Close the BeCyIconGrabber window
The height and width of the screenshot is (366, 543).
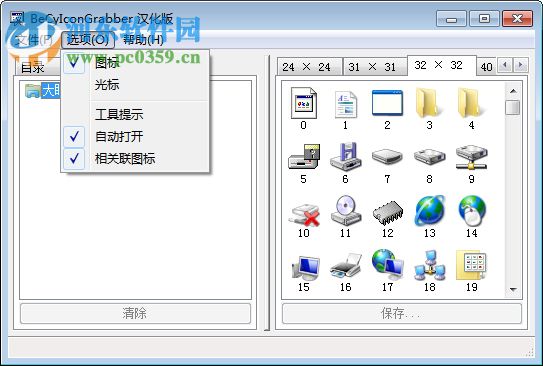pos(517,19)
